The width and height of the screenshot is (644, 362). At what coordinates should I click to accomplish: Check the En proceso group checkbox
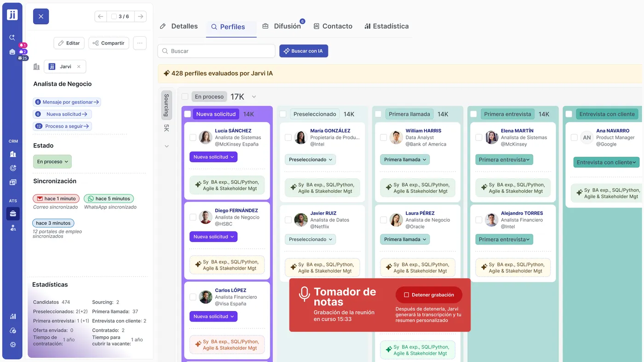coord(185,96)
